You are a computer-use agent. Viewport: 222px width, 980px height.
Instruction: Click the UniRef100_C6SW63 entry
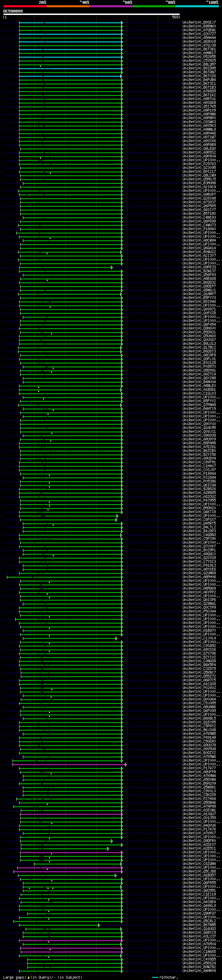(x=199, y=122)
